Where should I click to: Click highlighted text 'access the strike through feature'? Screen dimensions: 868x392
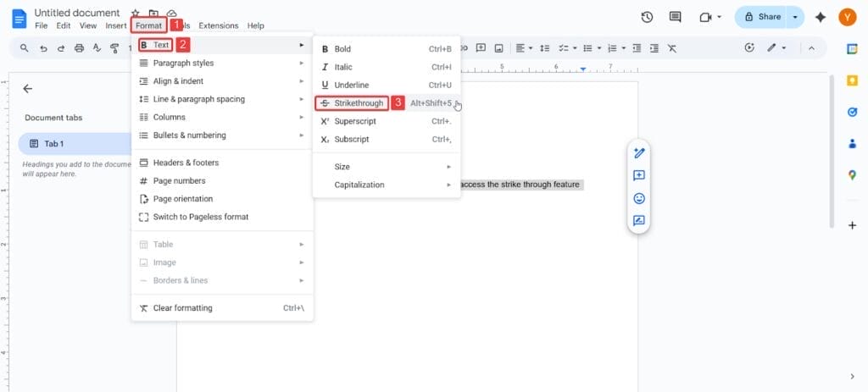(520, 185)
